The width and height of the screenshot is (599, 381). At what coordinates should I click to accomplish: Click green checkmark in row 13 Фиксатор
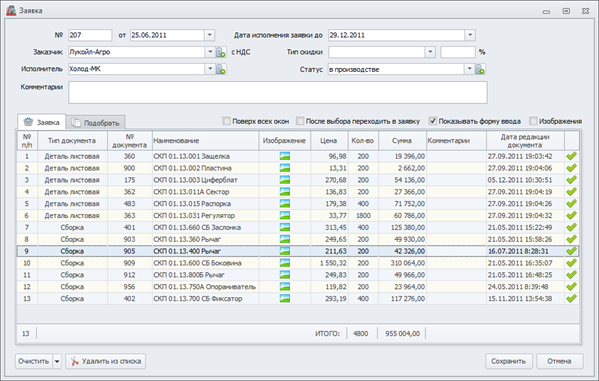click(571, 298)
